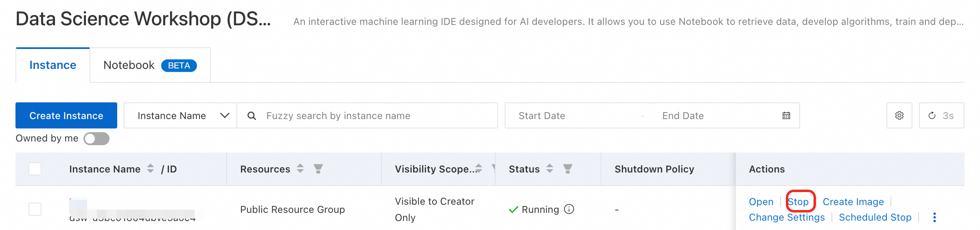The height and width of the screenshot is (230, 980).
Task: Filter the Status column
Action: 567,169
